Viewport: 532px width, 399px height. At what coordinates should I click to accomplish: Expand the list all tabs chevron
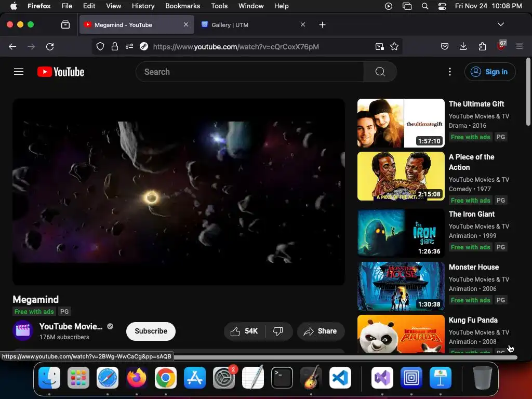(x=500, y=24)
